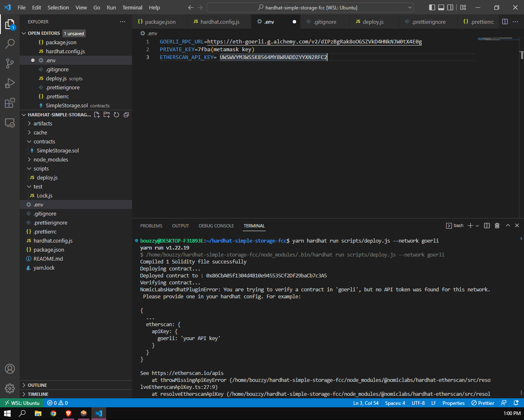Refresh the explorer file tree
Viewport: 524px width, 420px height.
click(x=116, y=115)
